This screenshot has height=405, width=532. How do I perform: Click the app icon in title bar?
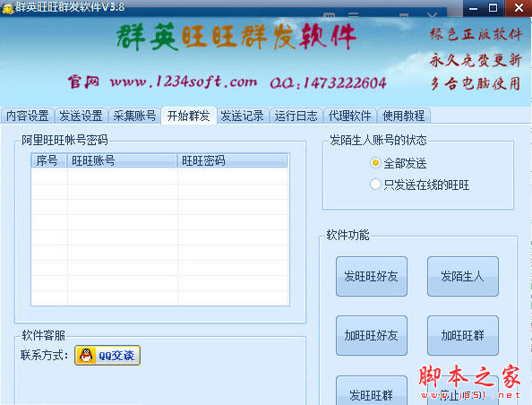[7, 8]
